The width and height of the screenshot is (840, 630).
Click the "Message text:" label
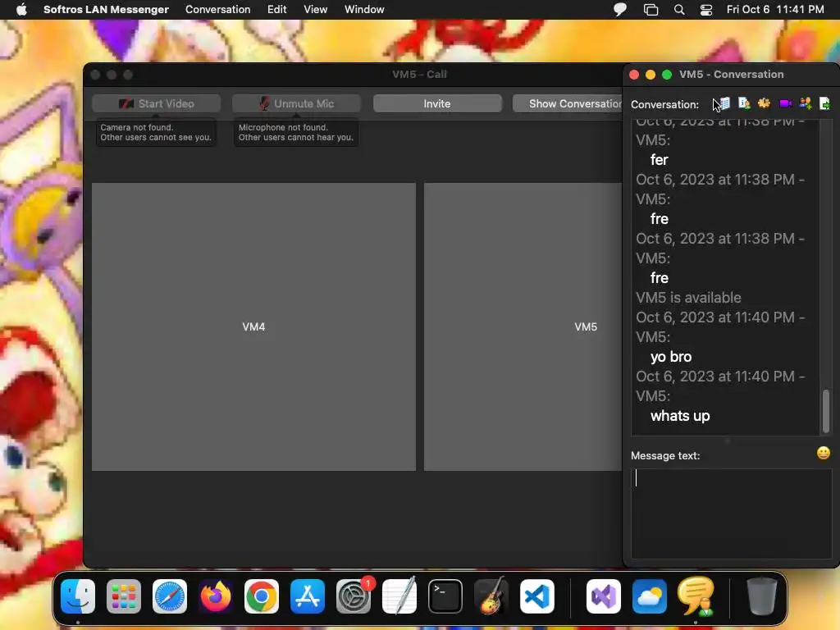point(664,456)
